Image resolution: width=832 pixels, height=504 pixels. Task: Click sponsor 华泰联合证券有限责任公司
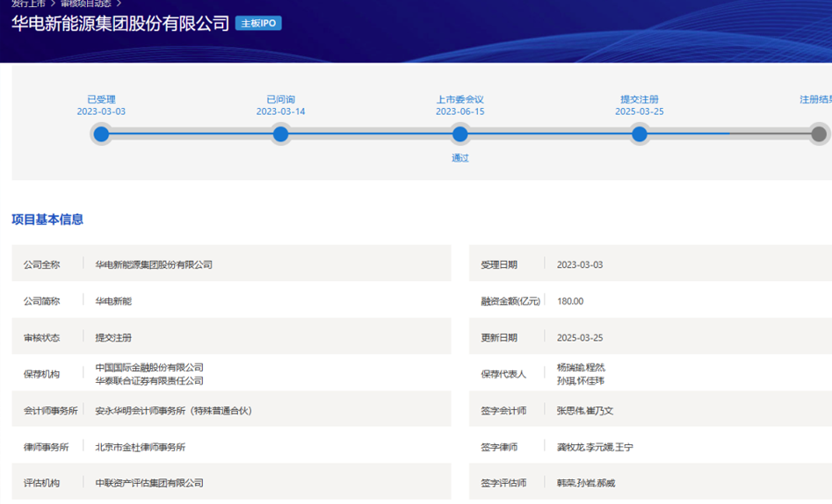[149, 380]
